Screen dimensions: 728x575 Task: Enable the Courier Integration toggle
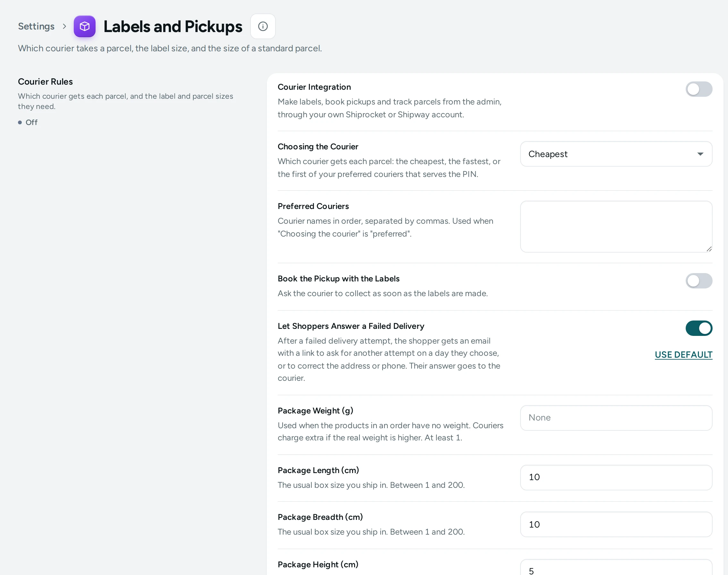(699, 89)
